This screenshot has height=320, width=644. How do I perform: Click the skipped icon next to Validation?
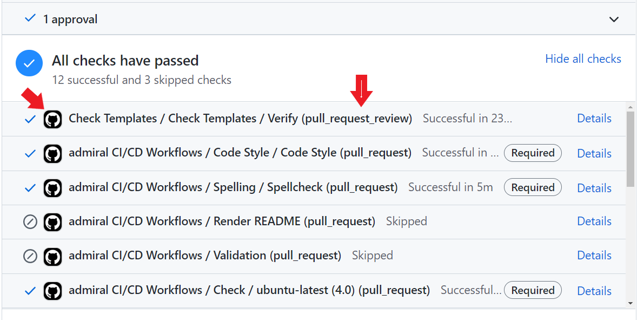coord(30,256)
